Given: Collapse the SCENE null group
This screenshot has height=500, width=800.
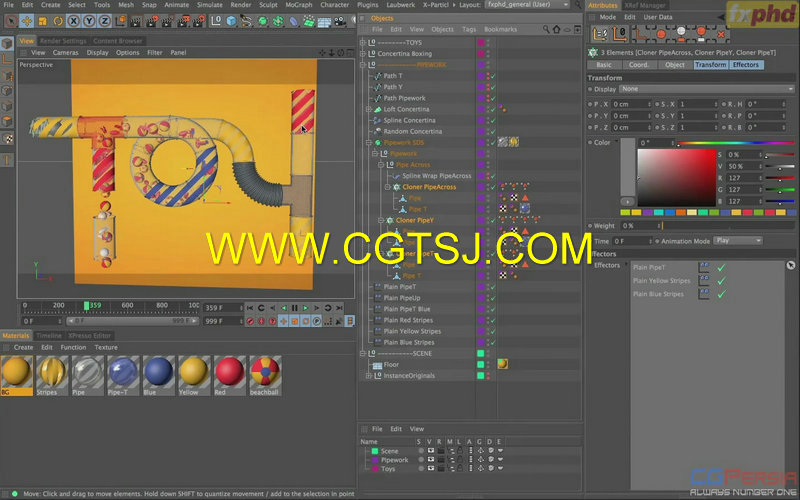Looking at the screenshot, I should point(363,353).
